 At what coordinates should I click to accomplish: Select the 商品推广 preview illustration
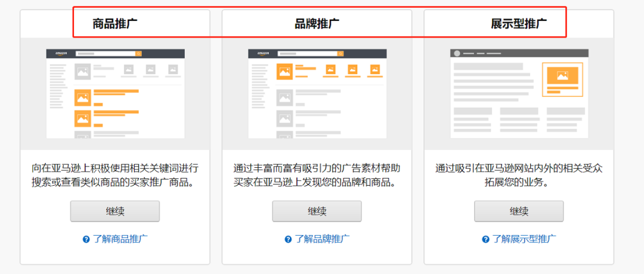click(116, 94)
